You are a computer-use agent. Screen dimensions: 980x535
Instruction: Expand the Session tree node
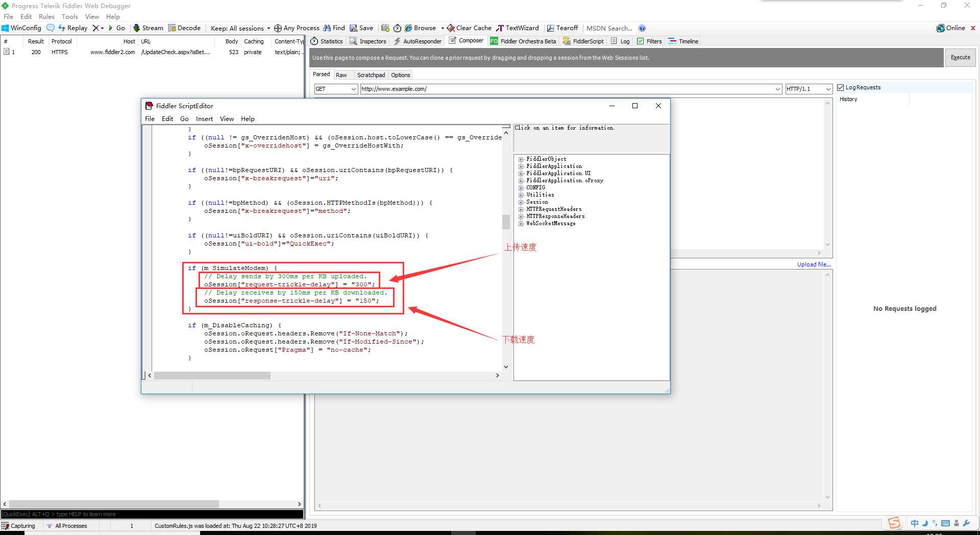(521, 202)
